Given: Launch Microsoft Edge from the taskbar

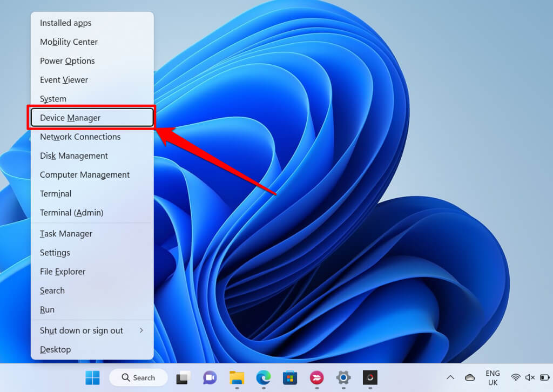Looking at the screenshot, I should tap(263, 377).
